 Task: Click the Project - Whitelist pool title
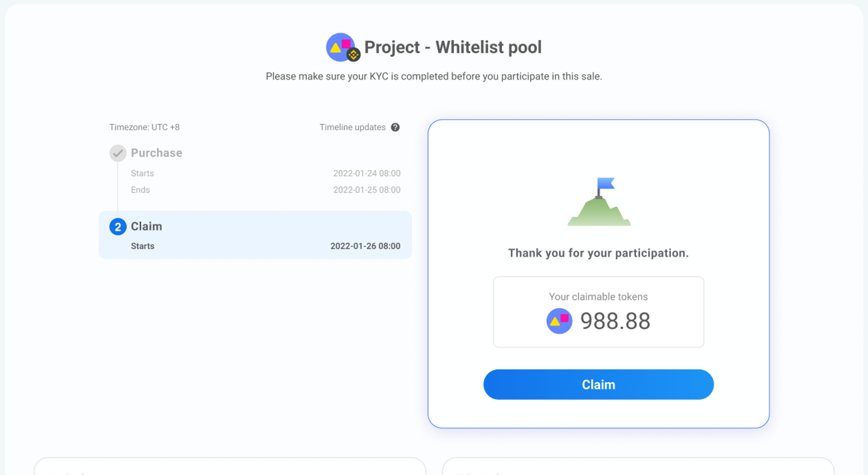click(453, 47)
